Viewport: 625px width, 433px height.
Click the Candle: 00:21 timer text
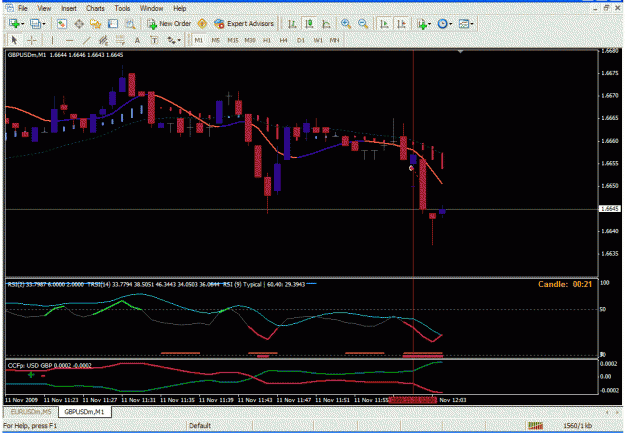565,284
